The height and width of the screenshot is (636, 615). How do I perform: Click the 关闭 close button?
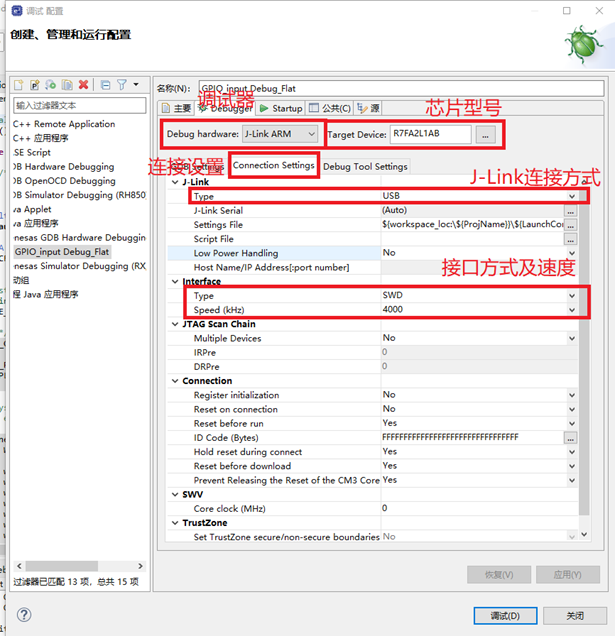(575, 616)
